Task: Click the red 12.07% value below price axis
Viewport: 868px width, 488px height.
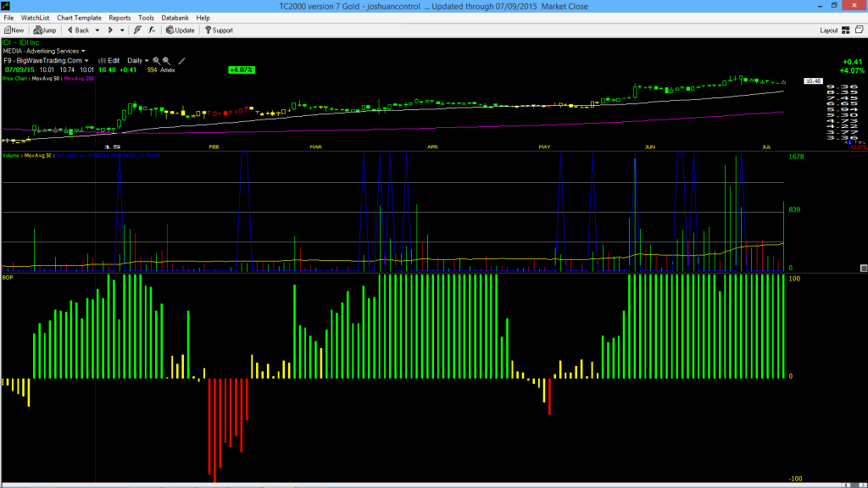Action: pos(859,147)
